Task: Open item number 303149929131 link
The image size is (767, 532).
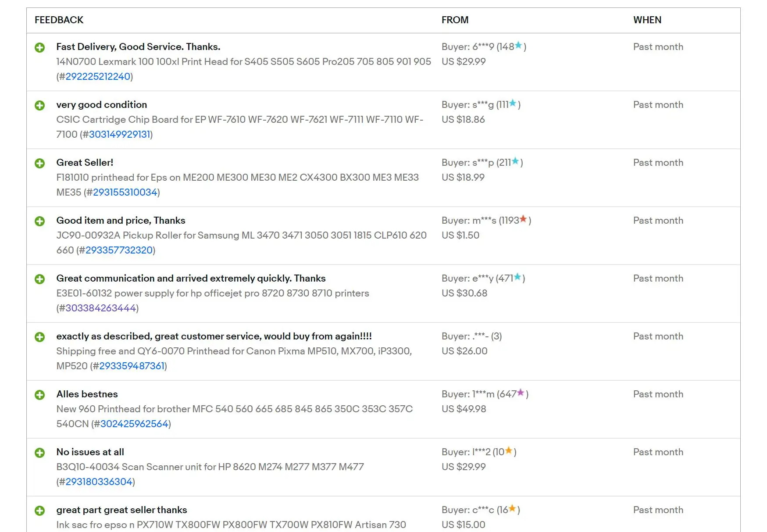Action: tap(119, 134)
